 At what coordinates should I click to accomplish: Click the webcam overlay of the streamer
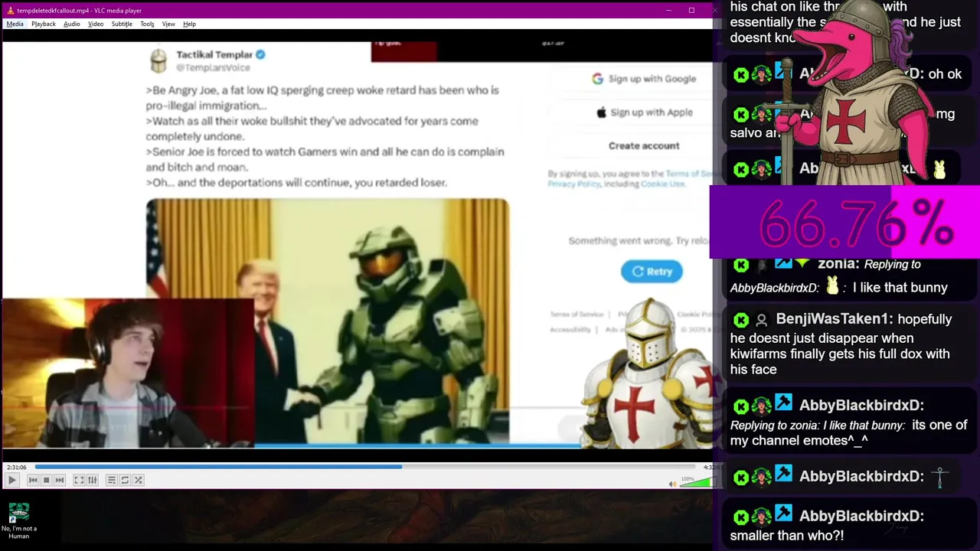coord(127,373)
